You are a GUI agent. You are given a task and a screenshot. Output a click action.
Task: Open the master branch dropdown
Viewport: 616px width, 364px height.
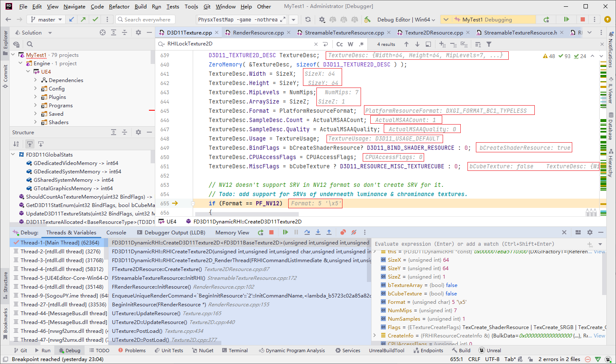tap(46, 19)
